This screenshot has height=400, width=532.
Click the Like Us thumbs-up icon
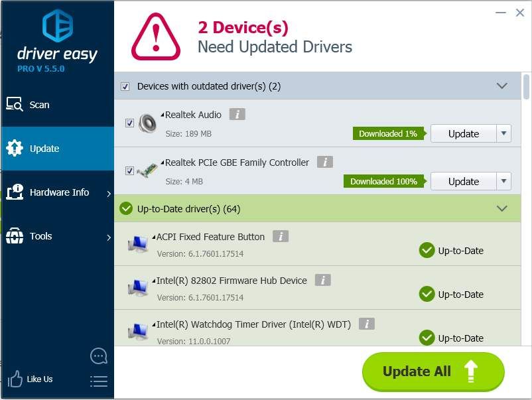(15, 379)
